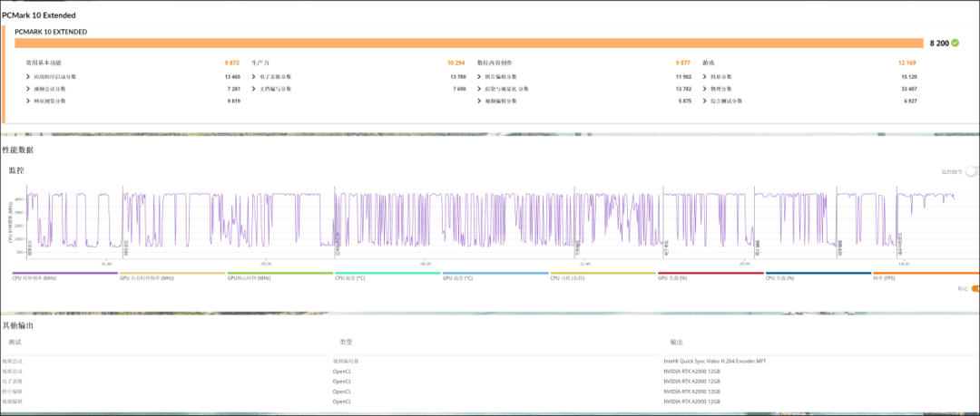Click the 类型 column header
This screenshot has height=416, width=980.
345,343
